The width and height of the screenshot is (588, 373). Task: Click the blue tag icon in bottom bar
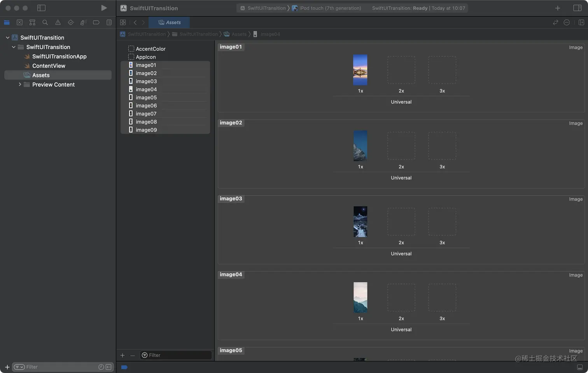click(124, 367)
